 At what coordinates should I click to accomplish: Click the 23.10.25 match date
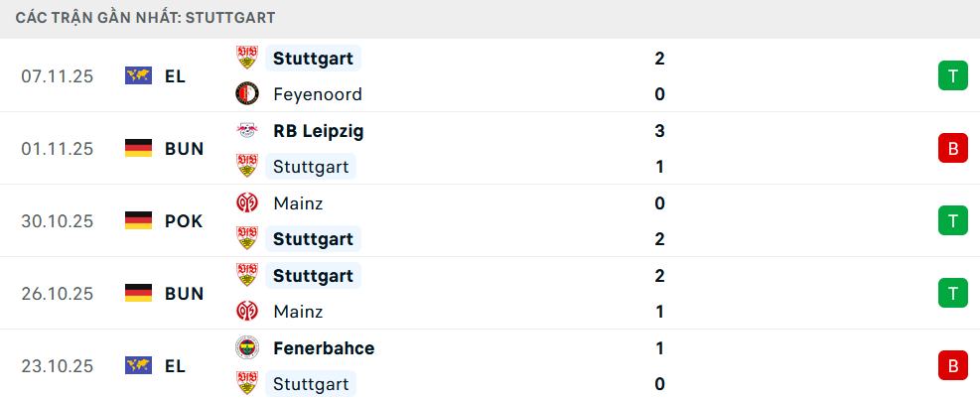(57, 366)
